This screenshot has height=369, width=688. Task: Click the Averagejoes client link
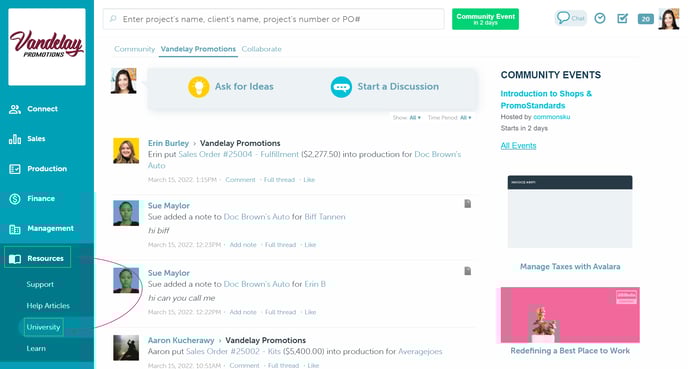[x=420, y=351]
